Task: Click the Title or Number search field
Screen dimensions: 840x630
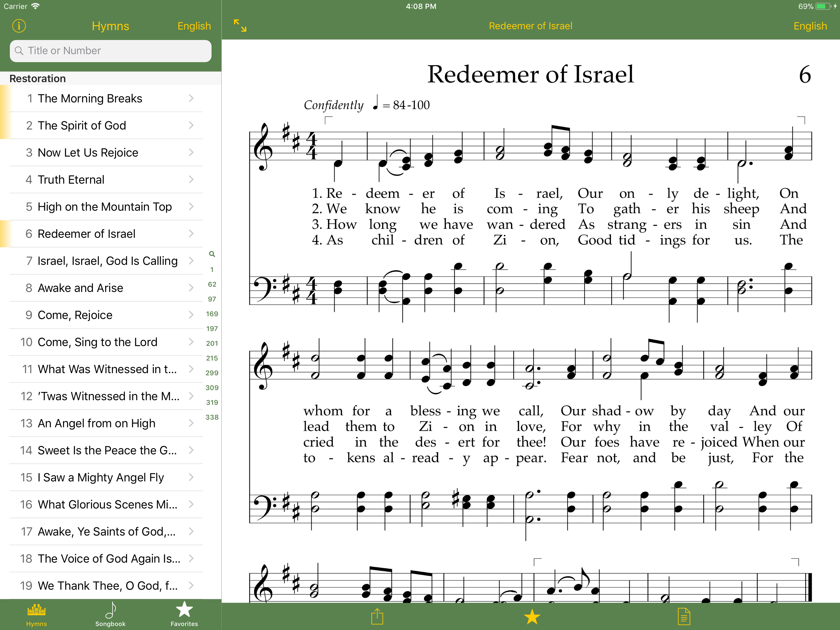Action: point(114,50)
